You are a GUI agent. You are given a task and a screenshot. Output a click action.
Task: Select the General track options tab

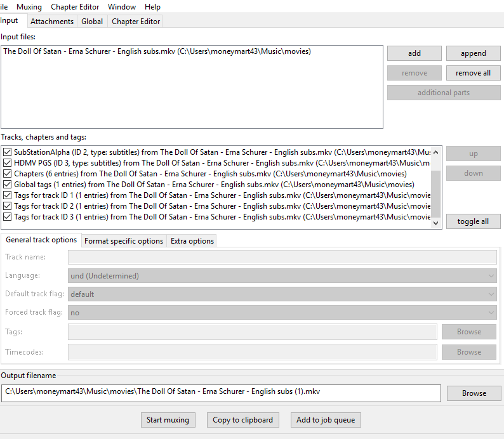41,240
